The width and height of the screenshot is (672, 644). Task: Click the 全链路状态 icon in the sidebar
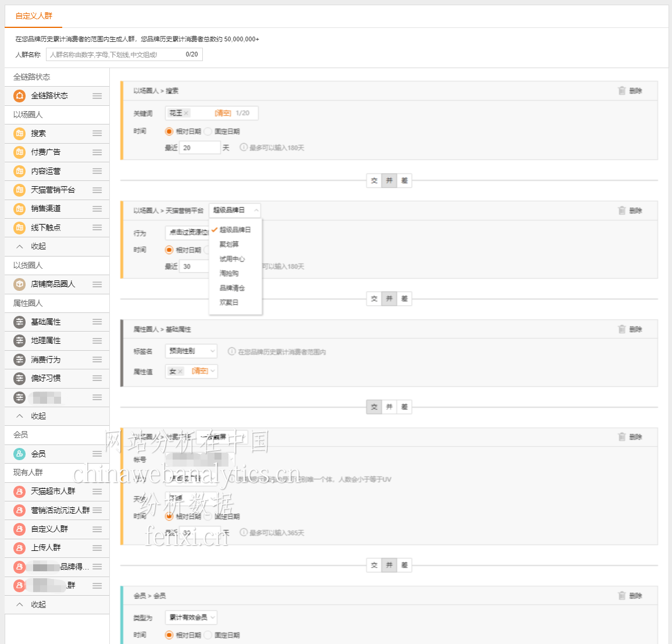pos(19,95)
